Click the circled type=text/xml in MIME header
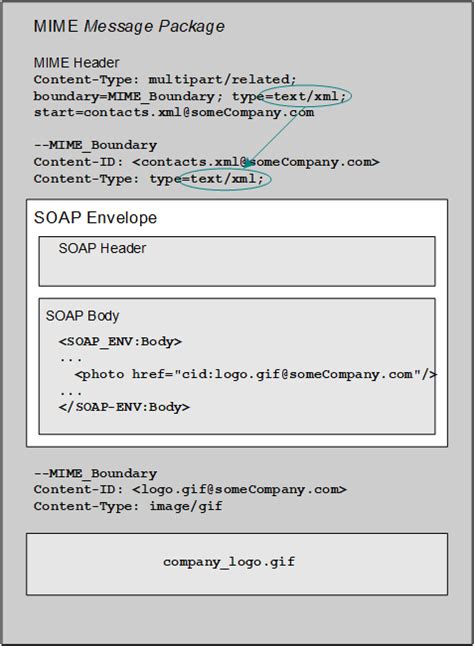Viewport: 474px width, 646px height. tap(306, 96)
